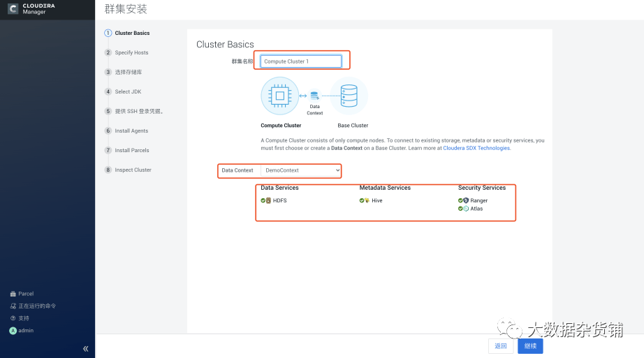
Task: Open the Parcel sidebar item
Action: click(22, 294)
